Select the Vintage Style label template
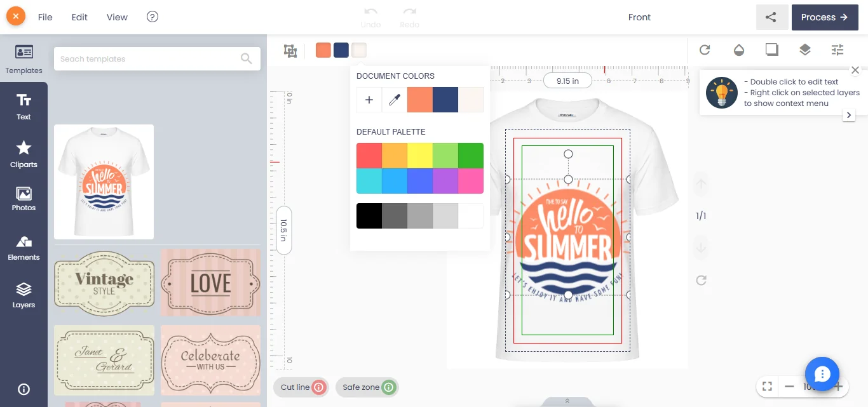This screenshot has height=407, width=868. pyautogui.click(x=104, y=283)
